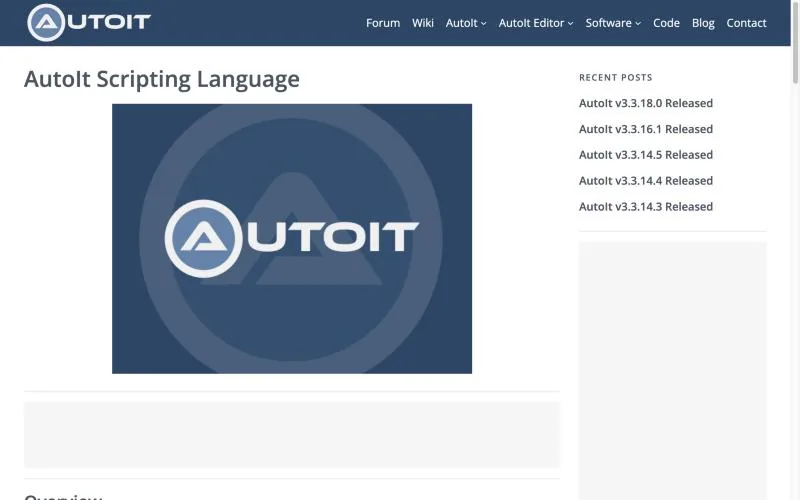Screen dimensions: 800x500
Task: Visit the Blog page
Action: coord(703,23)
